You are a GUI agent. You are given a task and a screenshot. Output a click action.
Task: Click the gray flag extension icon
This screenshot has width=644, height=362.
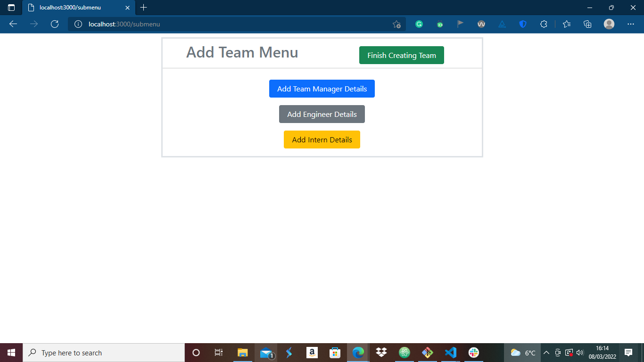(x=460, y=24)
